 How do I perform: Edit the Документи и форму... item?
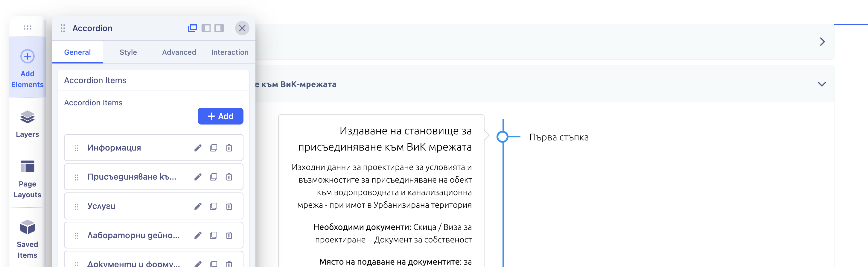pyautogui.click(x=198, y=263)
